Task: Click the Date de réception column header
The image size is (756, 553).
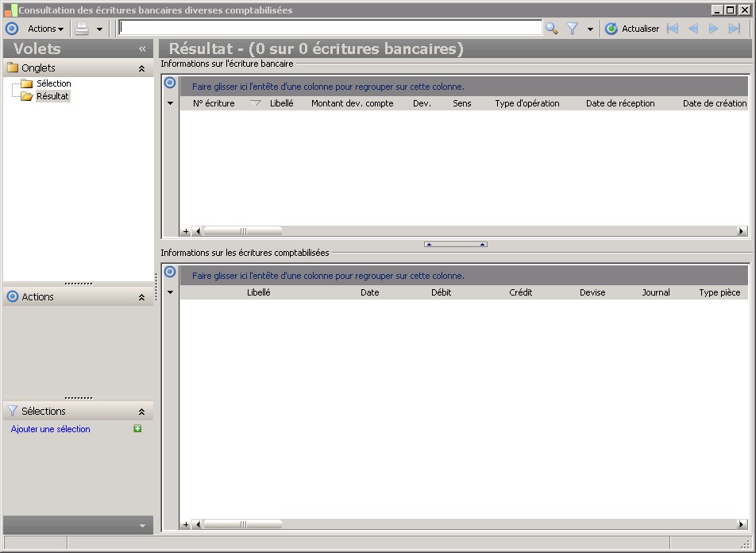Action: click(x=620, y=103)
